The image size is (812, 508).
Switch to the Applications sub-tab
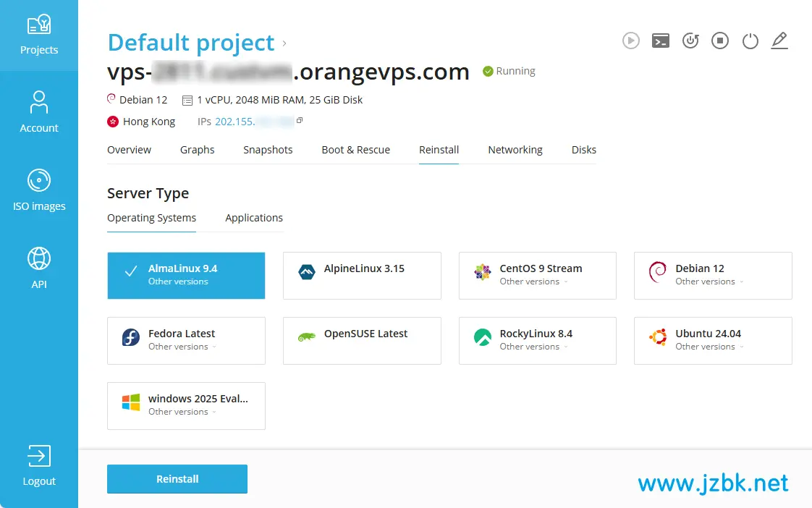click(x=254, y=218)
